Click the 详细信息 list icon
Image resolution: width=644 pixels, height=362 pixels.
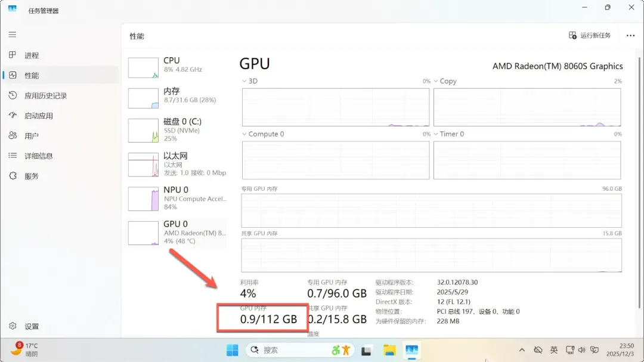13,155
